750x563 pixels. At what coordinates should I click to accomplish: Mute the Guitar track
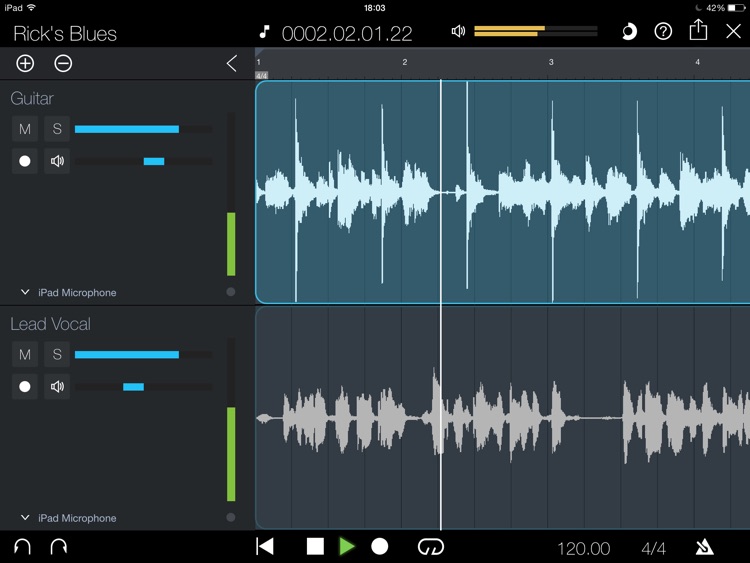[x=25, y=129]
